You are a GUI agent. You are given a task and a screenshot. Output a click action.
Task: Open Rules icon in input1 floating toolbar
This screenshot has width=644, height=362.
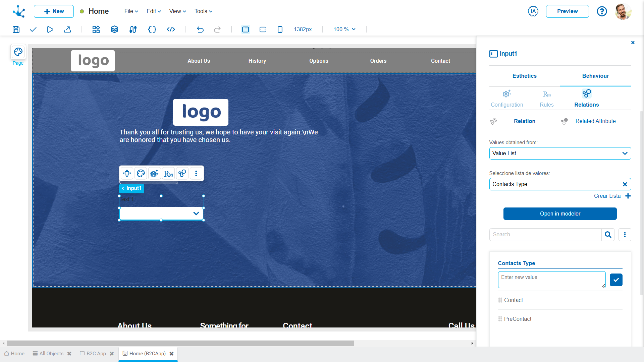[x=168, y=174]
